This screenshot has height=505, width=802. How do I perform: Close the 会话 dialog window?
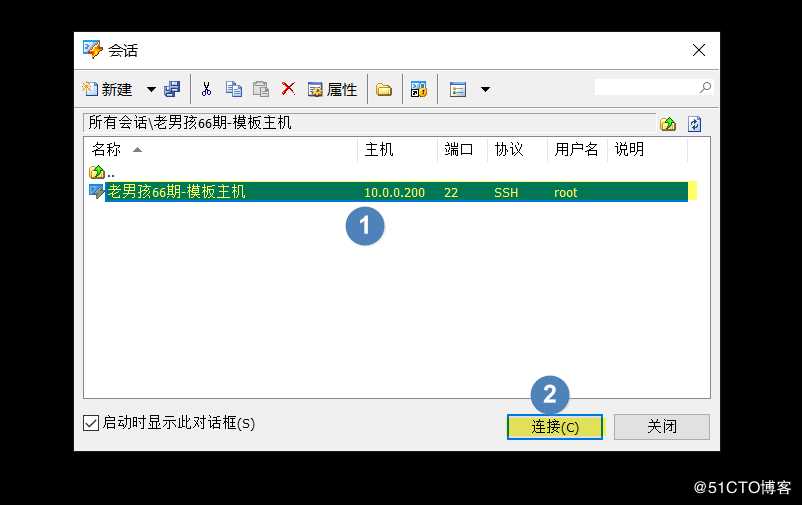(x=699, y=50)
